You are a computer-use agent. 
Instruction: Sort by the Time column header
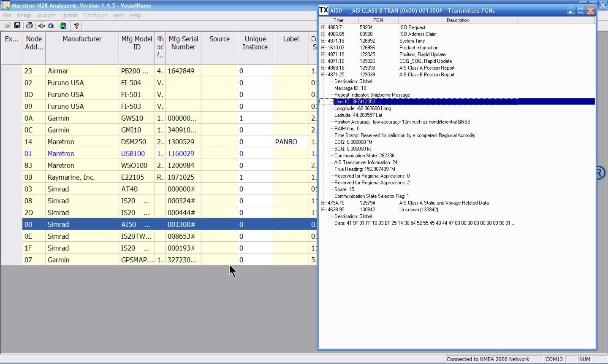(339, 20)
